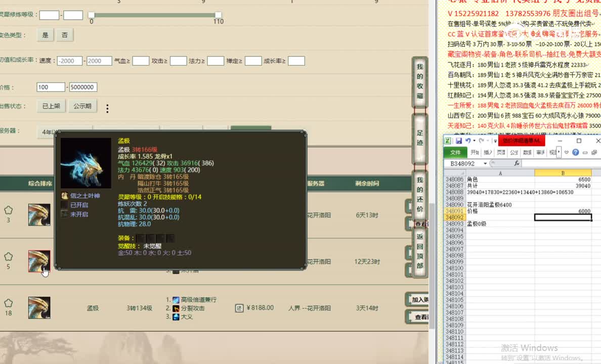Viewport: 601px width, 364px height.
Task: Click the 高级倍道兼行 skill icon
Action: tap(176, 301)
